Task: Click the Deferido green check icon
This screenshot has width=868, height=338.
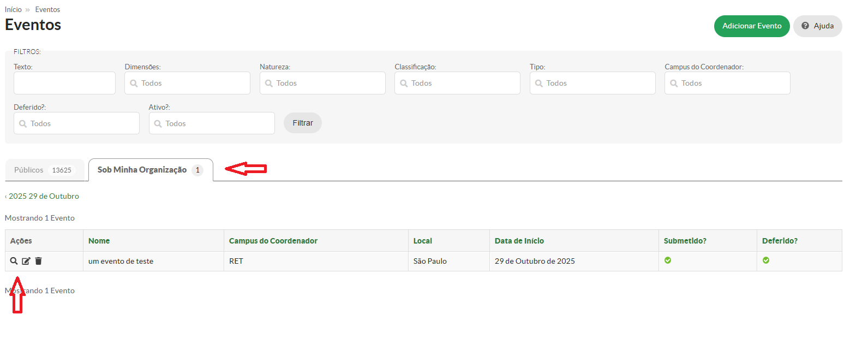Action: pos(766,260)
